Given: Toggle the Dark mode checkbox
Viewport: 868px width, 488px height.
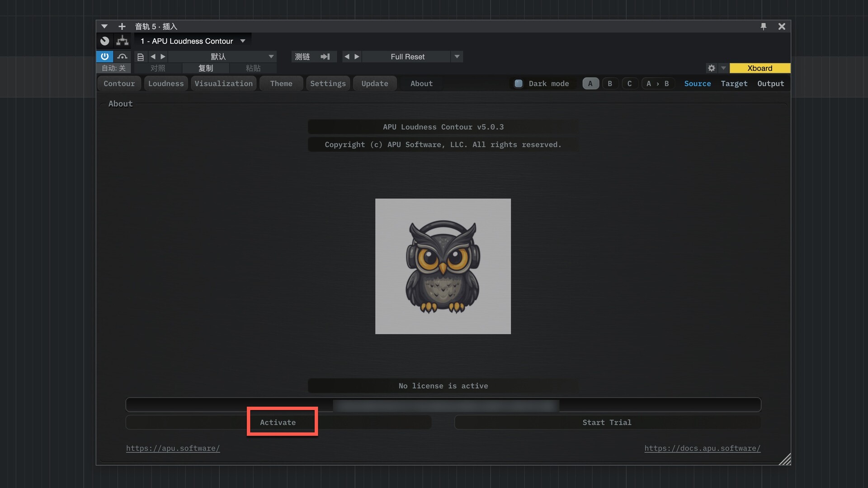Looking at the screenshot, I should tap(519, 84).
